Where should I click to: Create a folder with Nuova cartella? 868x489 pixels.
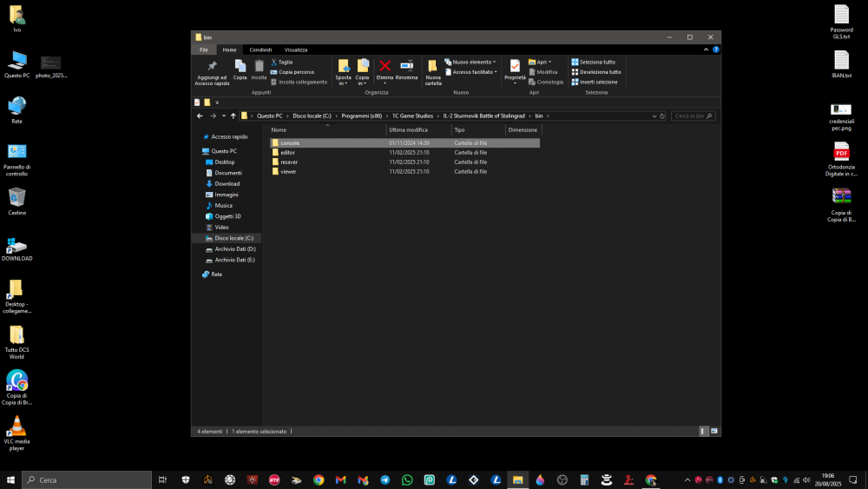tap(432, 71)
